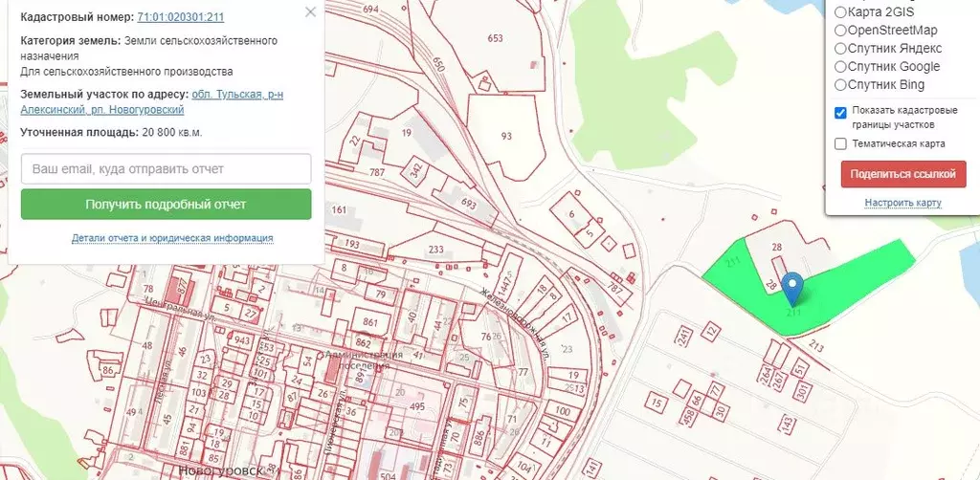Select parcel 653 on the map
The image size is (980, 480).
click(x=495, y=38)
